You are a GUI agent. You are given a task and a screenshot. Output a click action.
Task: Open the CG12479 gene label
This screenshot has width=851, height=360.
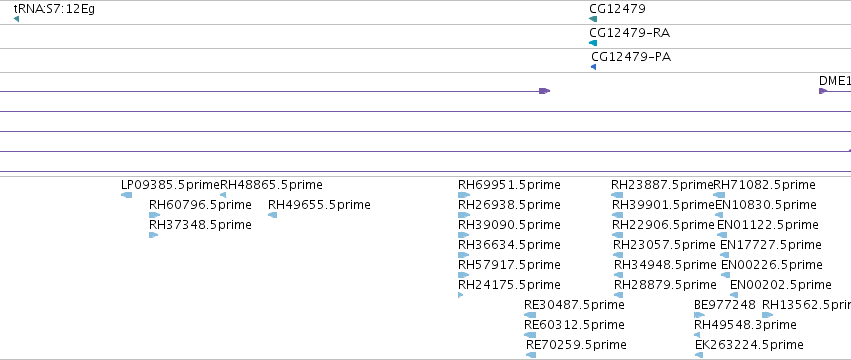(617, 9)
